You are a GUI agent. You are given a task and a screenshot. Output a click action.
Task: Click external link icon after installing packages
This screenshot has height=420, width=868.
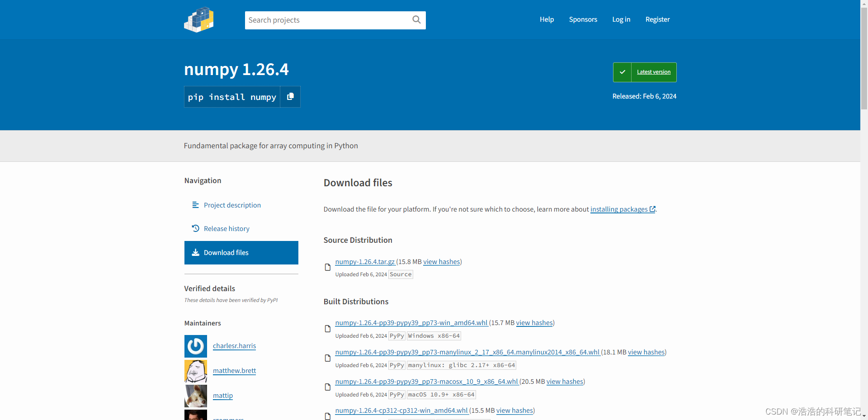(652, 209)
